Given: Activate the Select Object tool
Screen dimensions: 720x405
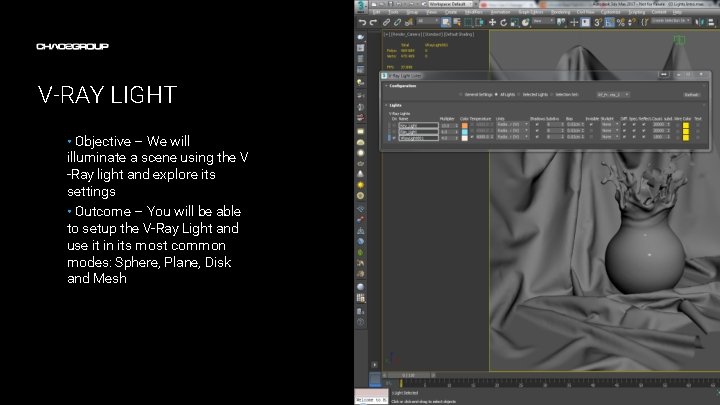Looking at the screenshot, I should point(446,22).
